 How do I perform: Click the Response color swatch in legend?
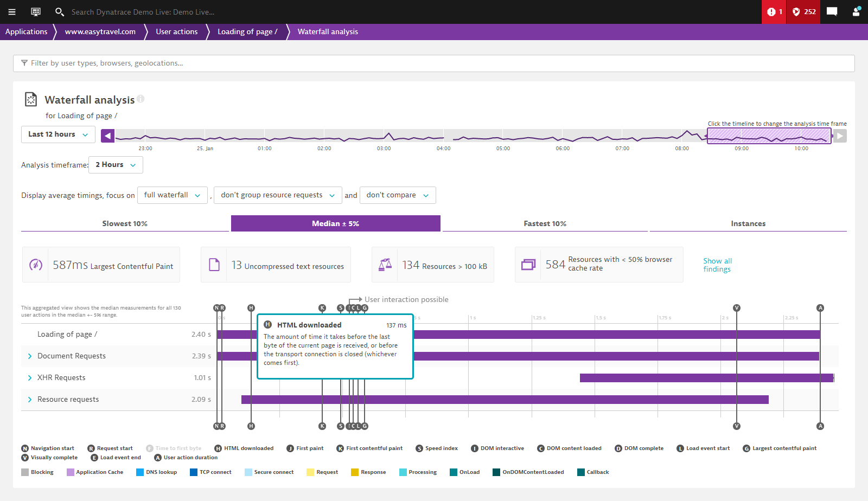point(355,472)
